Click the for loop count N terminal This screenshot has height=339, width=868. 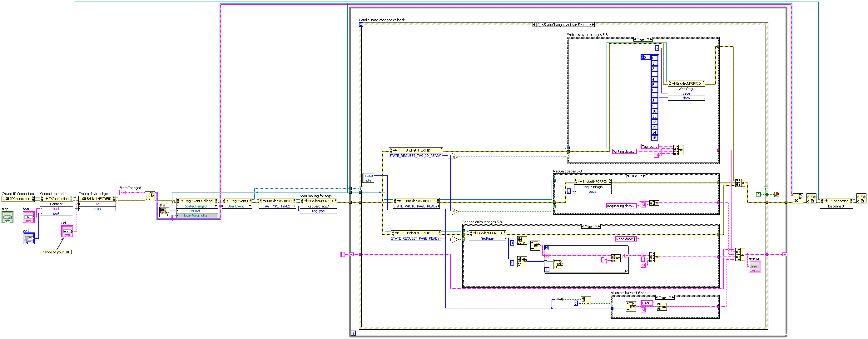pyautogui.click(x=547, y=248)
